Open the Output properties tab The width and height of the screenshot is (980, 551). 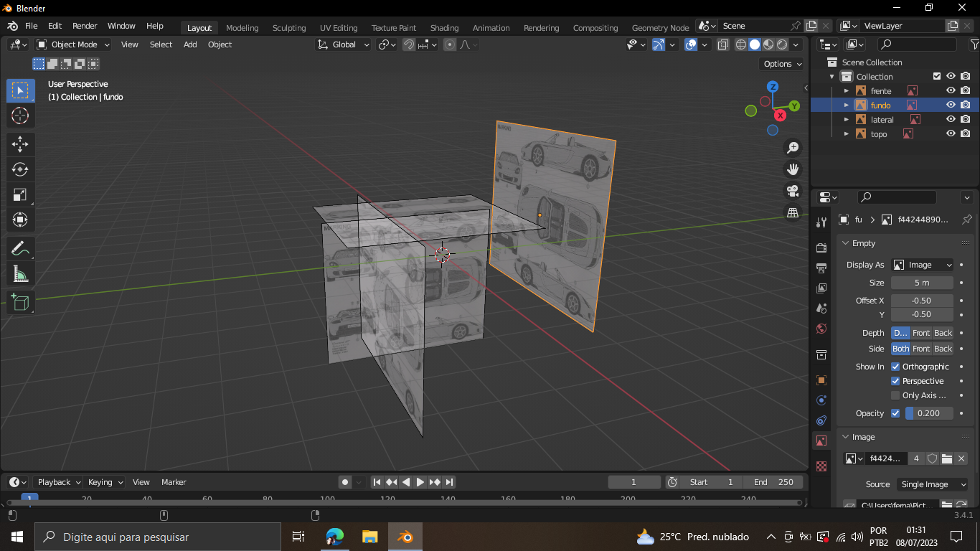click(821, 268)
